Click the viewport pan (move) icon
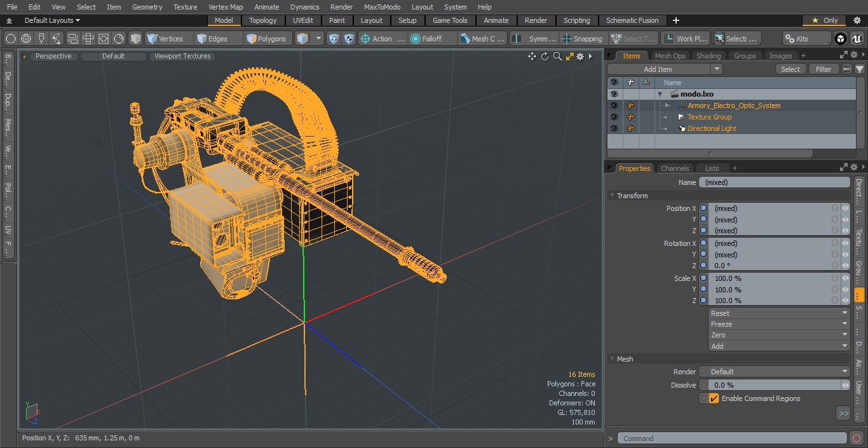The height and width of the screenshot is (448, 868). click(532, 57)
